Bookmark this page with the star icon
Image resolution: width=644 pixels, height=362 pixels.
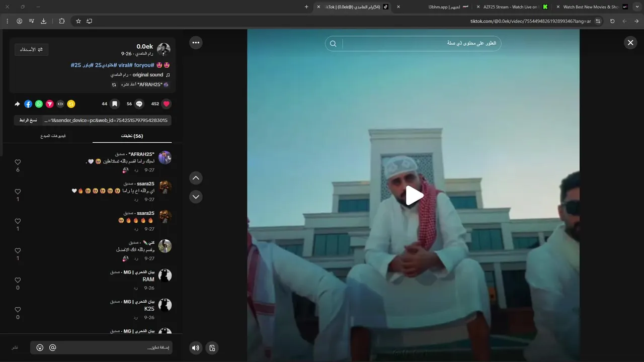[78, 21]
